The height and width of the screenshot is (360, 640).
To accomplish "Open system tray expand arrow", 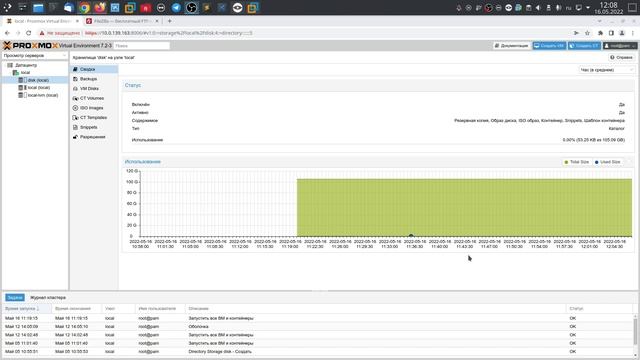I will click(x=588, y=8).
